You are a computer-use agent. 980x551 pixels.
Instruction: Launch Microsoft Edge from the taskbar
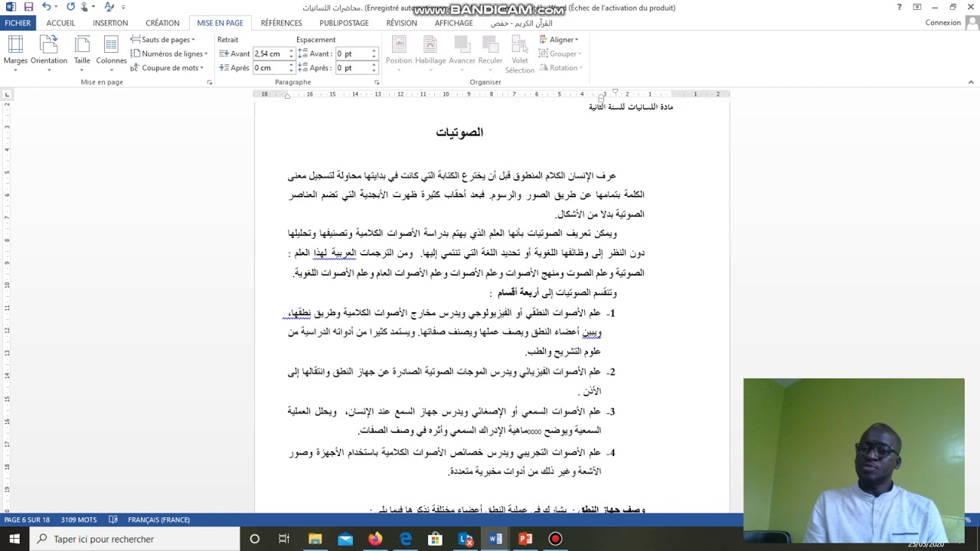(405, 539)
